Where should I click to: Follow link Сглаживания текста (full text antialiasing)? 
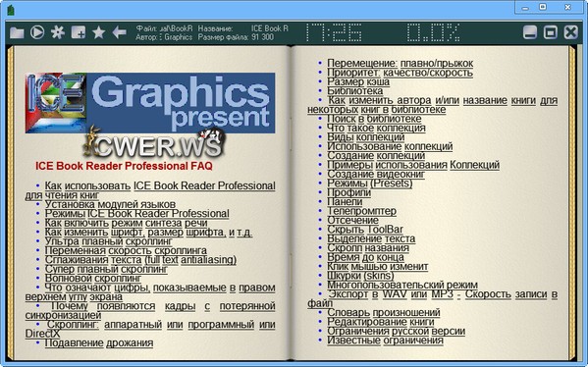[140, 260]
